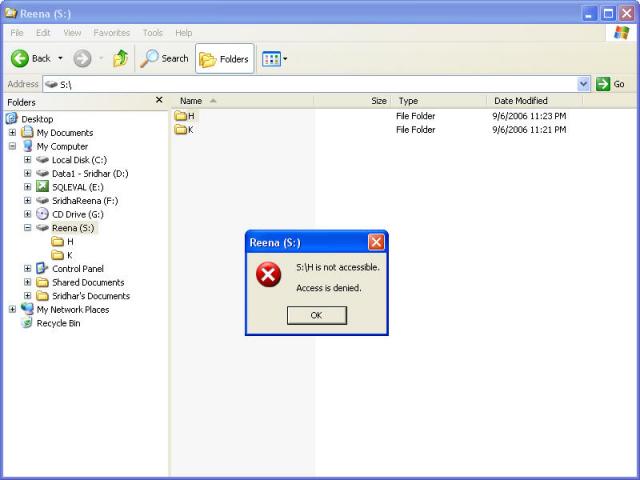
Task: Collapse the My Computer tree node
Action: pos(12,146)
